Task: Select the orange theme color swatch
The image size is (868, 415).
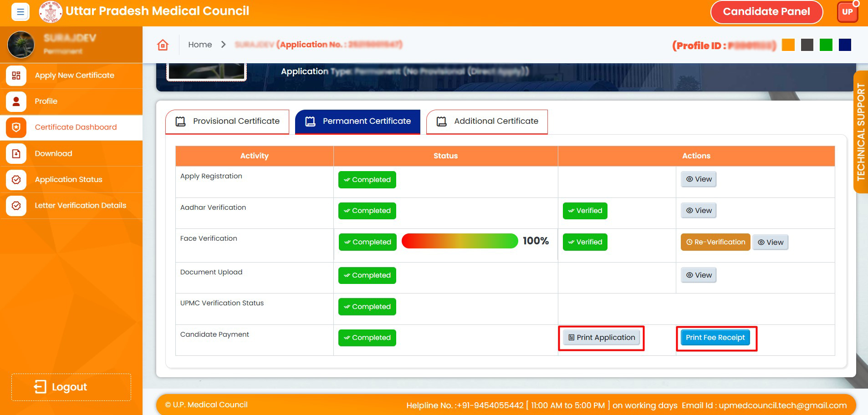Action: click(788, 45)
